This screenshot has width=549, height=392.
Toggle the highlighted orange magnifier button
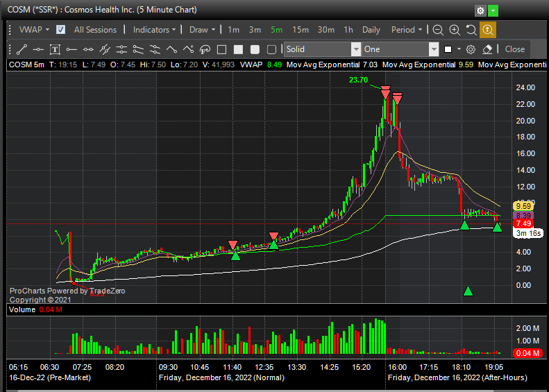click(488, 30)
